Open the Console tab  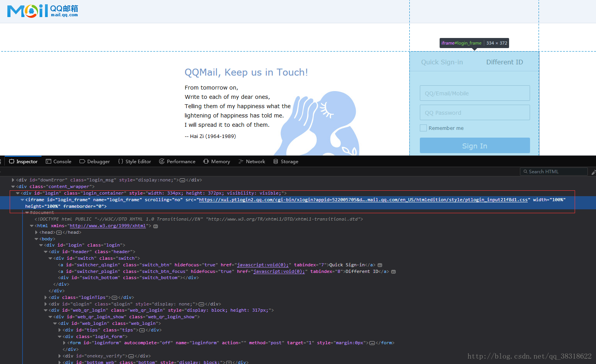coord(59,162)
